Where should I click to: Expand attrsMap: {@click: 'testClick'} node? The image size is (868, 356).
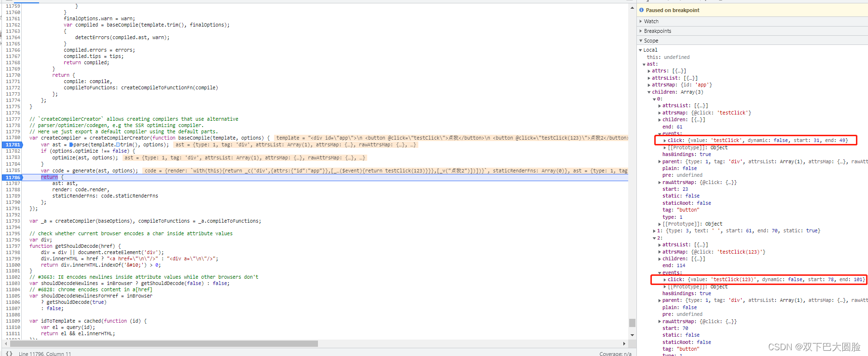pos(660,113)
